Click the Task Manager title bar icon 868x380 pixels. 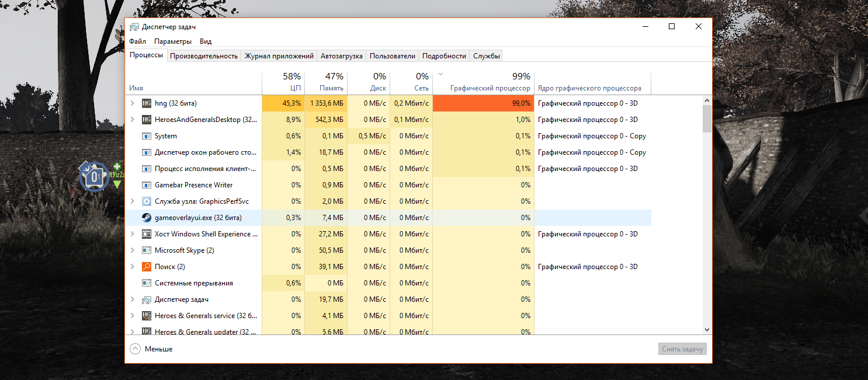click(x=134, y=27)
